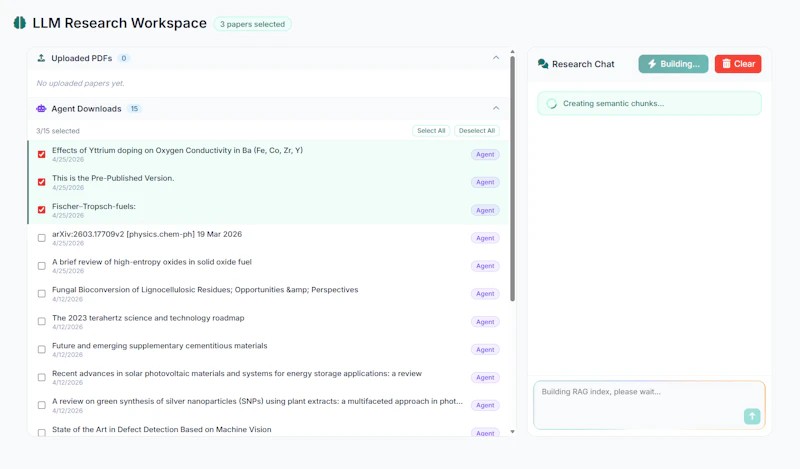Click the Research Chat heading
800x469 pixels.
583,64
